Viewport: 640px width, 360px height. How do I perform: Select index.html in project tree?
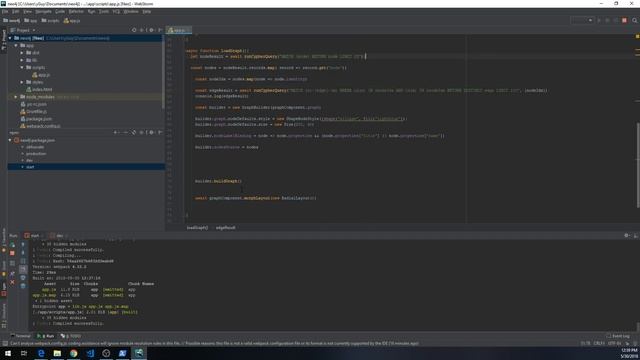tap(39, 89)
